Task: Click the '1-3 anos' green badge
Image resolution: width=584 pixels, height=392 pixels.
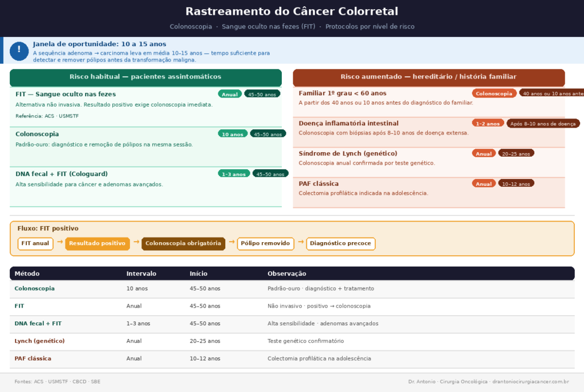Action: point(234,174)
